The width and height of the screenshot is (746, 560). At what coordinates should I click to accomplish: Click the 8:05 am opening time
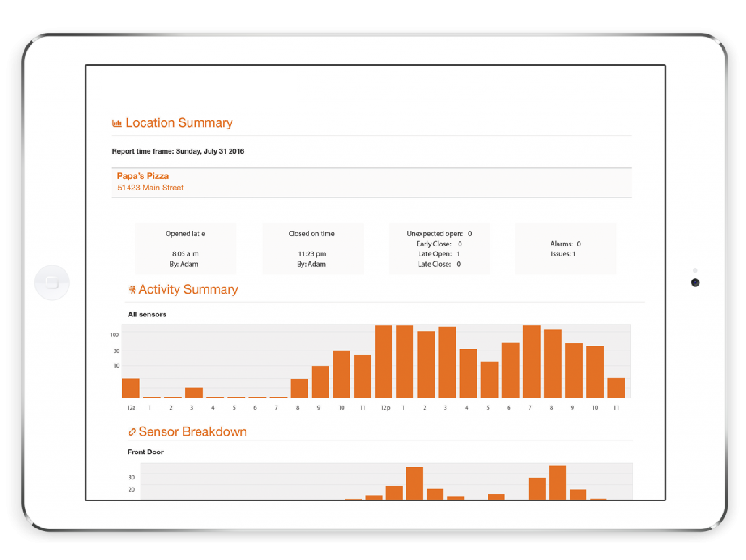(x=185, y=254)
